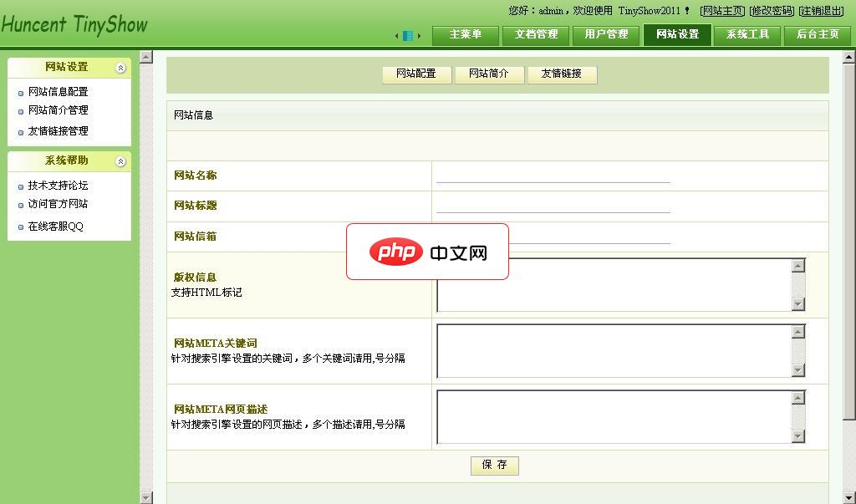Image resolution: width=856 pixels, height=504 pixels.
Task: Open the 用户管理 top menu
Action: click(x=607, y=35)
